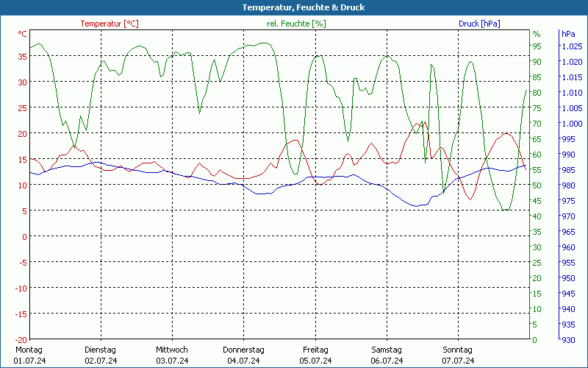This screenshot has height=368, width=588.
Task: Click the '1.005' tick on the pressure axis
Action: click(x=572, y=108)
